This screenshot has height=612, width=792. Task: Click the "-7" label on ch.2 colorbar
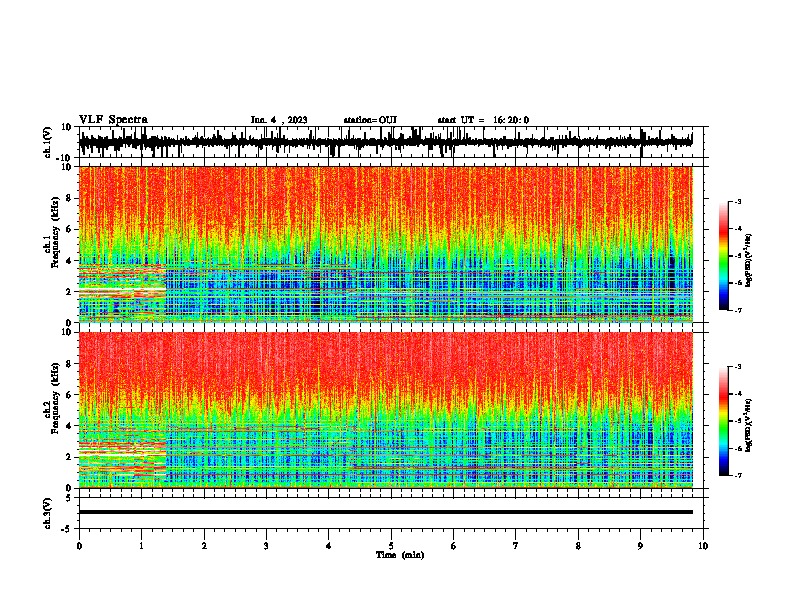[x=738, y=475]
